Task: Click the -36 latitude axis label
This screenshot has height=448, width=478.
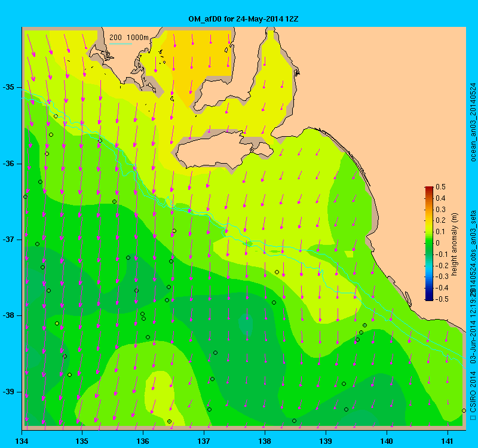Action: (x=8, y=164)
